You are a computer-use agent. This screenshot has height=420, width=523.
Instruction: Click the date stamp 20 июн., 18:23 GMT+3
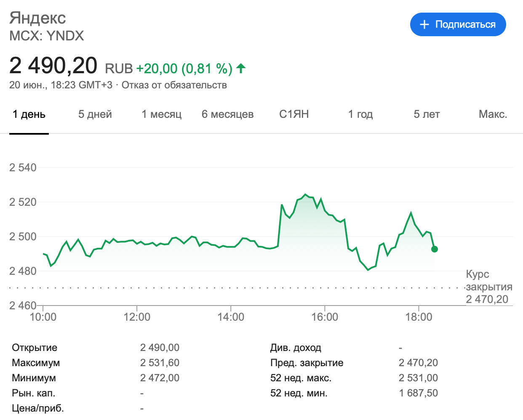point(61,85)
